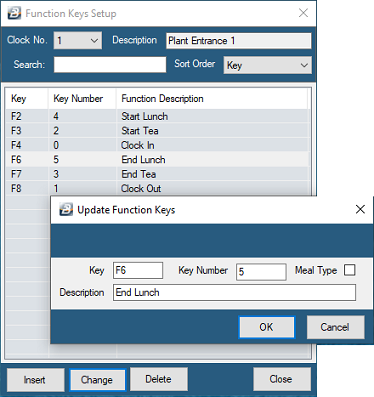Sort by the Key column header
374x397 pixels.
coord(27,99)
